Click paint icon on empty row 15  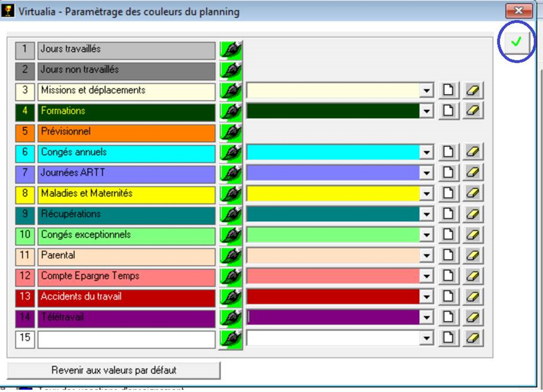[x=230, y=338]
